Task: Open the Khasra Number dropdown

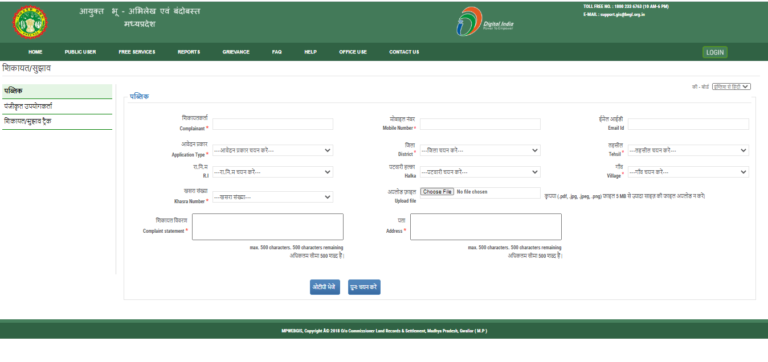Action: [272, 197]
